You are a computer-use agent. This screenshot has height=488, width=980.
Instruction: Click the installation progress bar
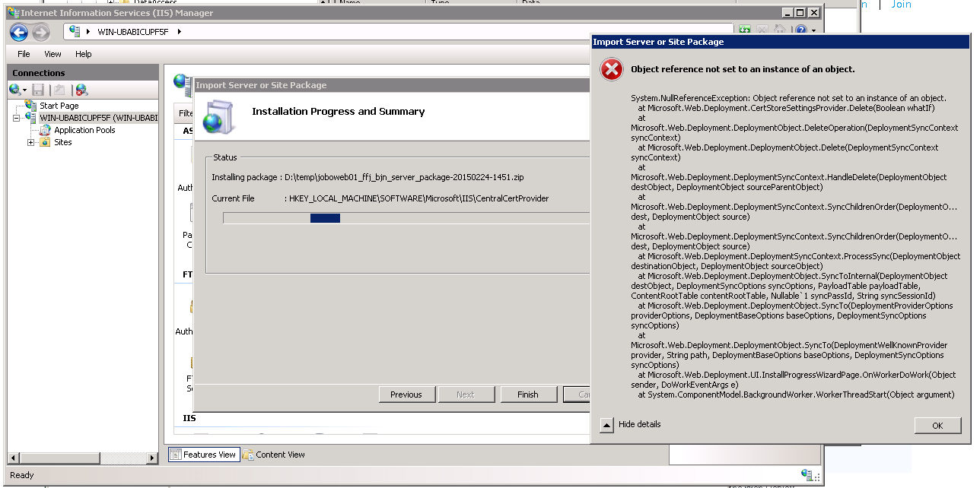(x=325, y=217)
